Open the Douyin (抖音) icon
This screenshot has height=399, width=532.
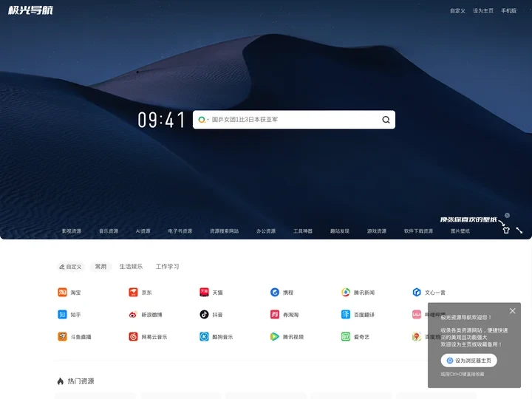(x=204, y=315)
